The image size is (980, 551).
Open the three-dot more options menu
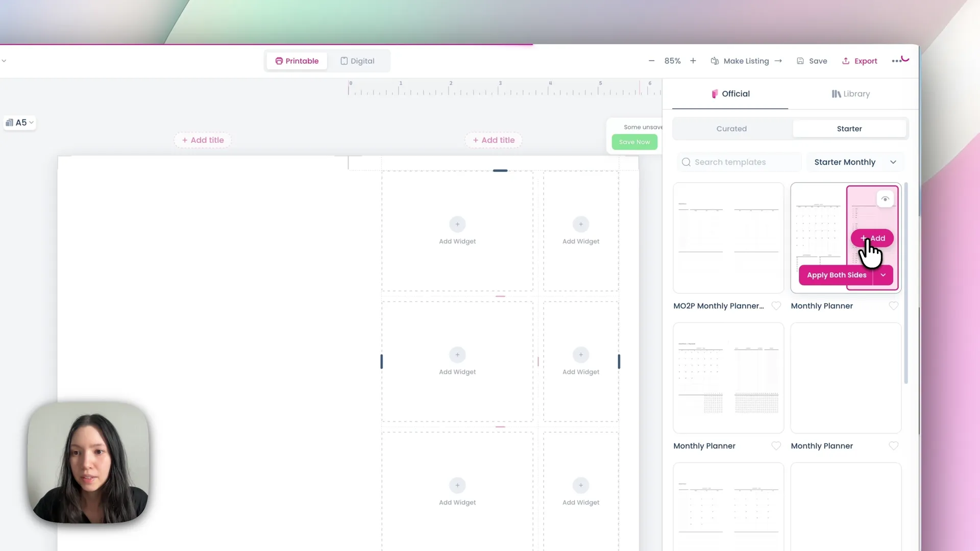[897, 61]
